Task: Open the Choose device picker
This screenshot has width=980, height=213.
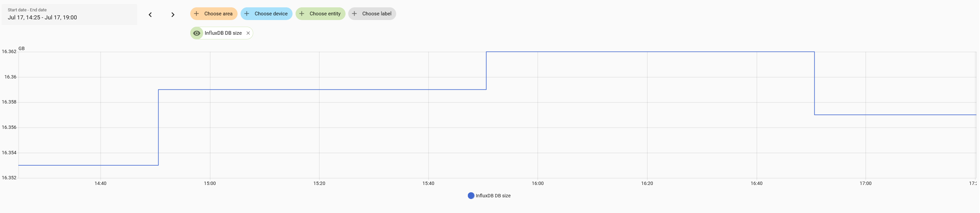Action: 271,14
